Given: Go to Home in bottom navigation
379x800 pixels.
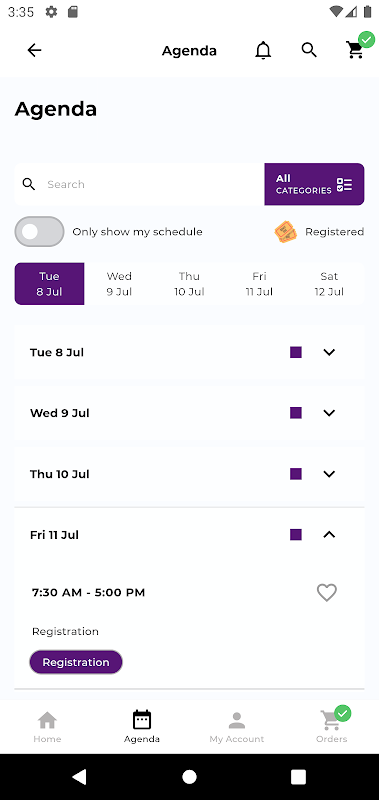Looking at the screenshot, I should coord(47,727).
